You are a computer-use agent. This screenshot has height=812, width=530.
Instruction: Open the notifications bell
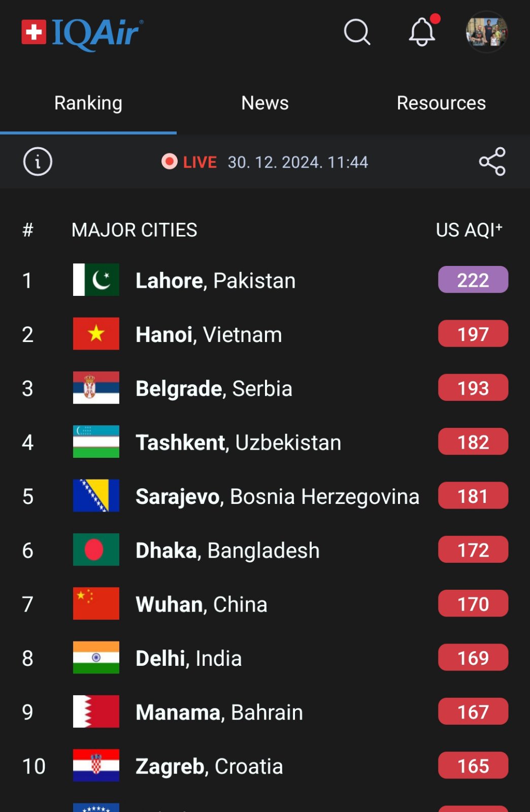pyautogui.click(x=422, y=32)
